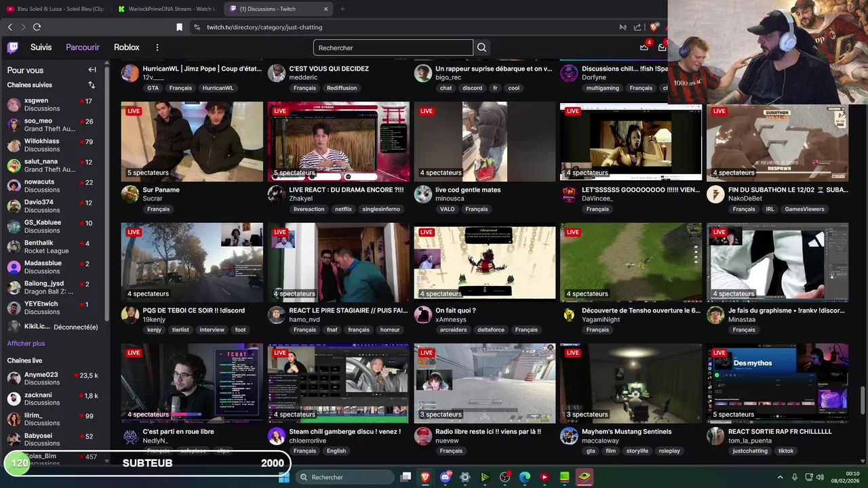Open site information icon in address bar
The height and width of the screenshot is (488, 868).
tap(197, 27)
